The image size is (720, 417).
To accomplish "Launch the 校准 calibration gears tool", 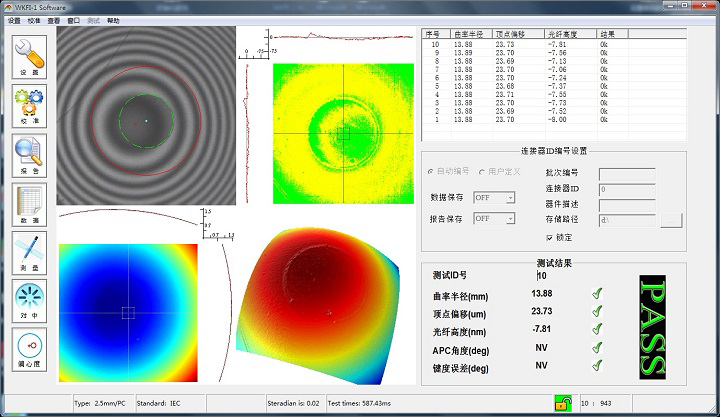I will [29, 106].
